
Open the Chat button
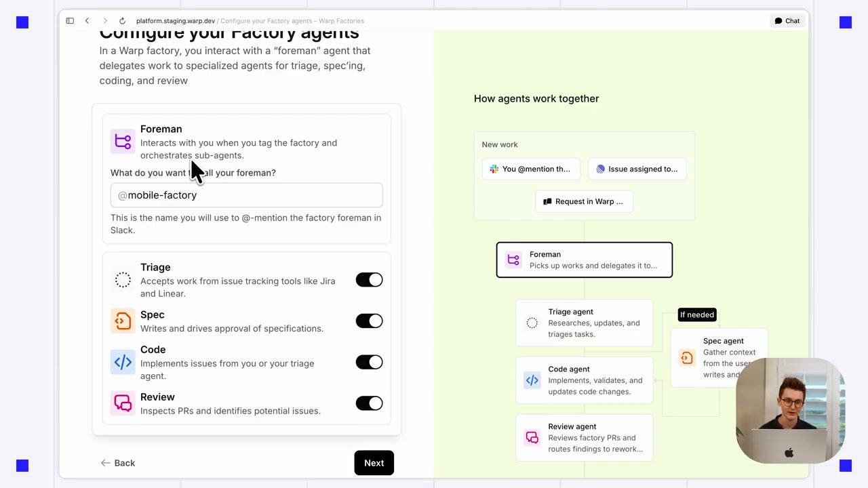point(787,21)
